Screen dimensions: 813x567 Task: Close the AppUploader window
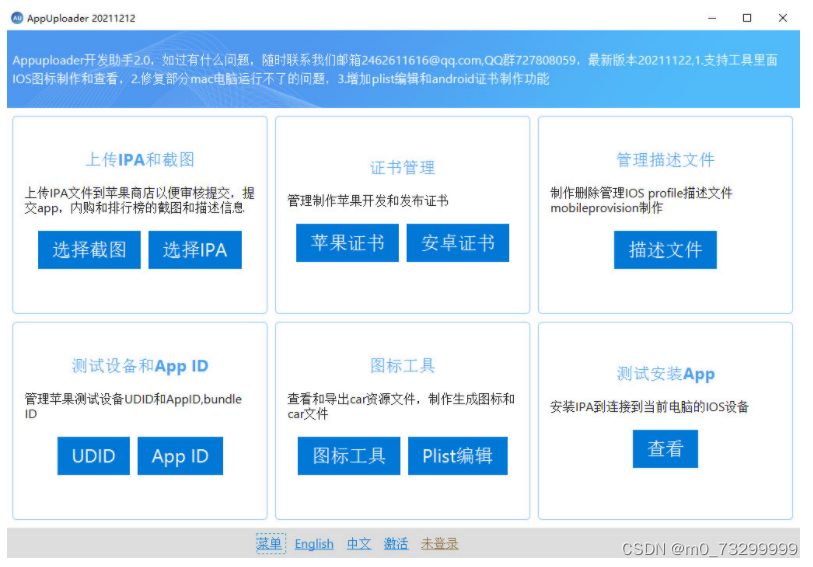coord(783,18)
